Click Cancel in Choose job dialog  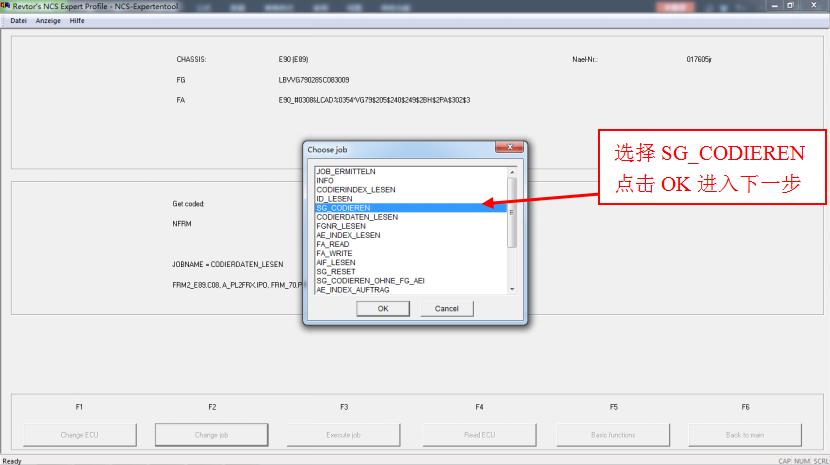(447, 308)
